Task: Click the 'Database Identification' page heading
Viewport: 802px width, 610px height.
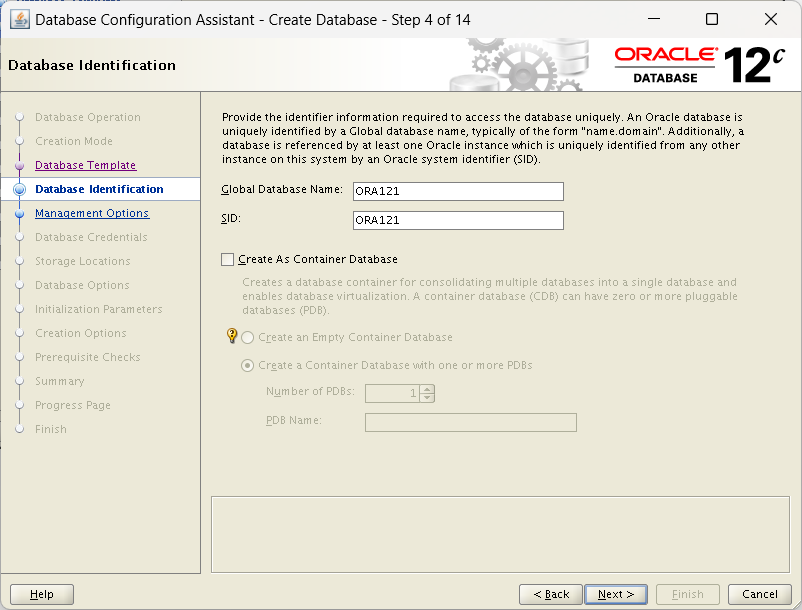Action: pyautogui.click(x=92, y=65)
